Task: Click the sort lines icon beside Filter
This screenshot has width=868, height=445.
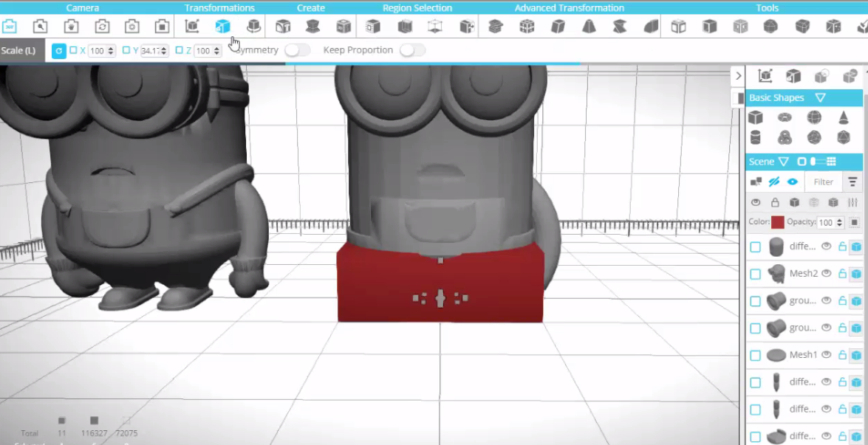Action: tap(852, 182)
